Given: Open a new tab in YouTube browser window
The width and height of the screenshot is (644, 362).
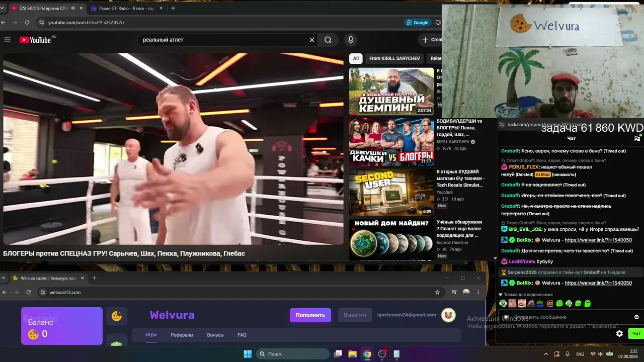Looking at the screenshot, I should [x=173, y=9].
